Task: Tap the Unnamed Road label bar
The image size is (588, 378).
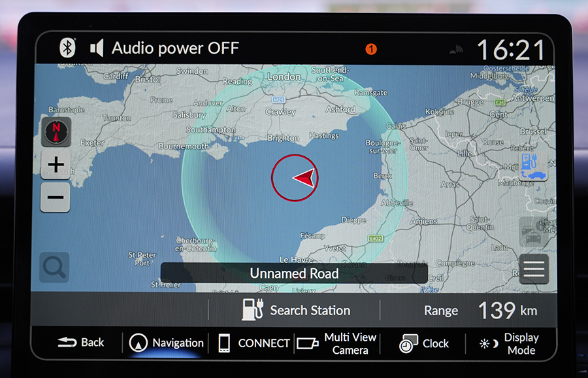Action: 295,273
